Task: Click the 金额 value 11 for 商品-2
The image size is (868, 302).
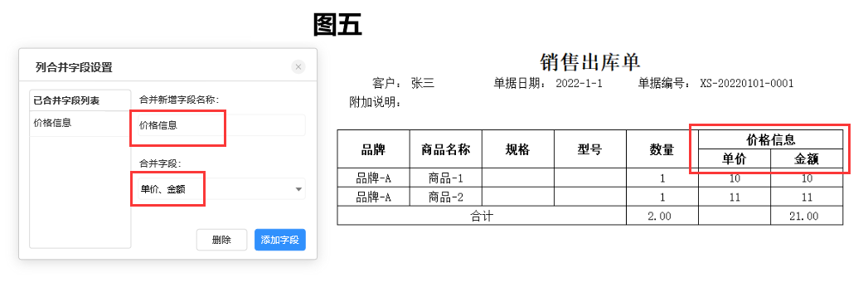Action: click(x=807, y=197)
